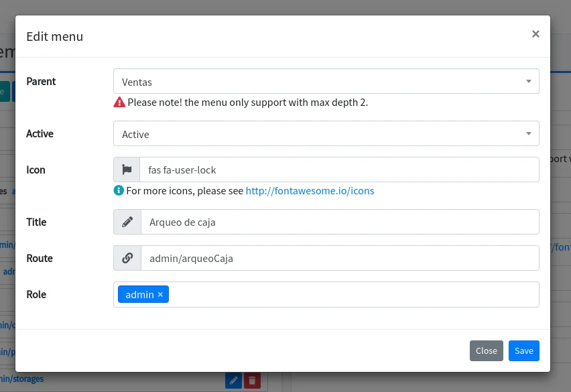Viewport: 571px width, 392px height.
Task: Focus the Icon field with fas fa-user-lock
Action: pyautogui.click(x=339, y=170)
